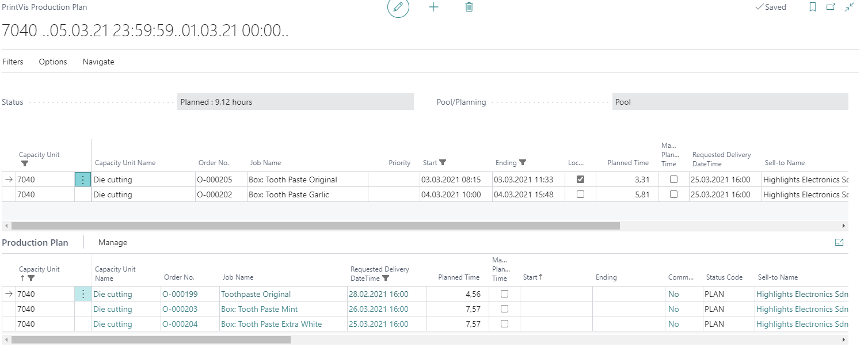
Task: Click the Saved status indicator
Action: [x=770, y=7]
